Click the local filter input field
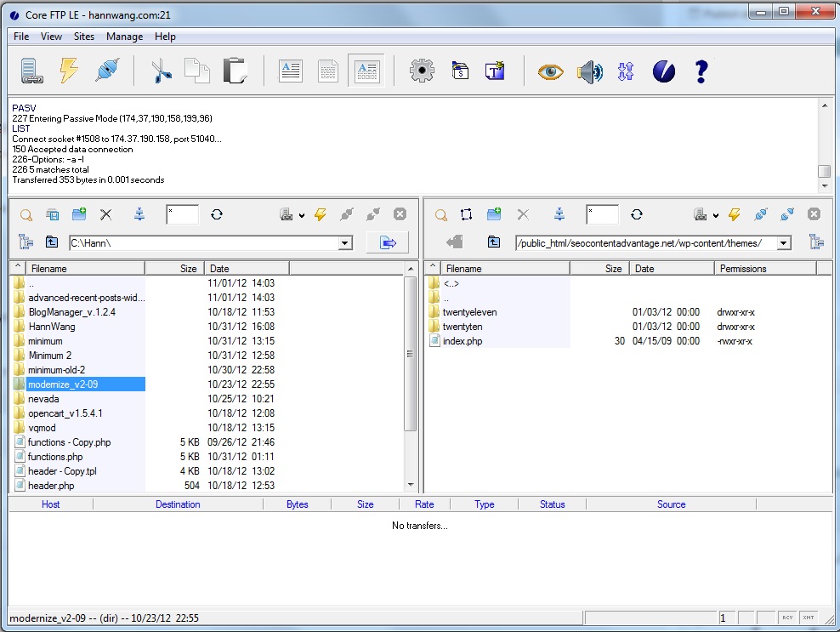This screenshot has width=840, height=632. click(182, 214)
